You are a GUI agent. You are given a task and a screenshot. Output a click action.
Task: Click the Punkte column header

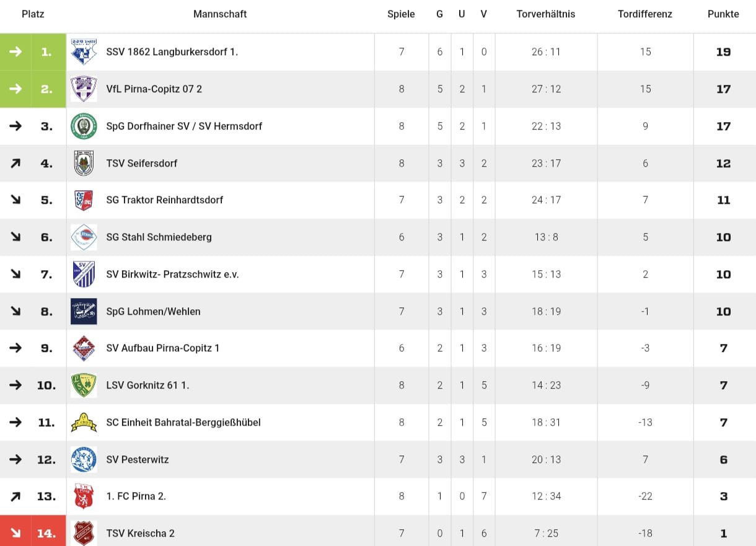tap(723, 14)
